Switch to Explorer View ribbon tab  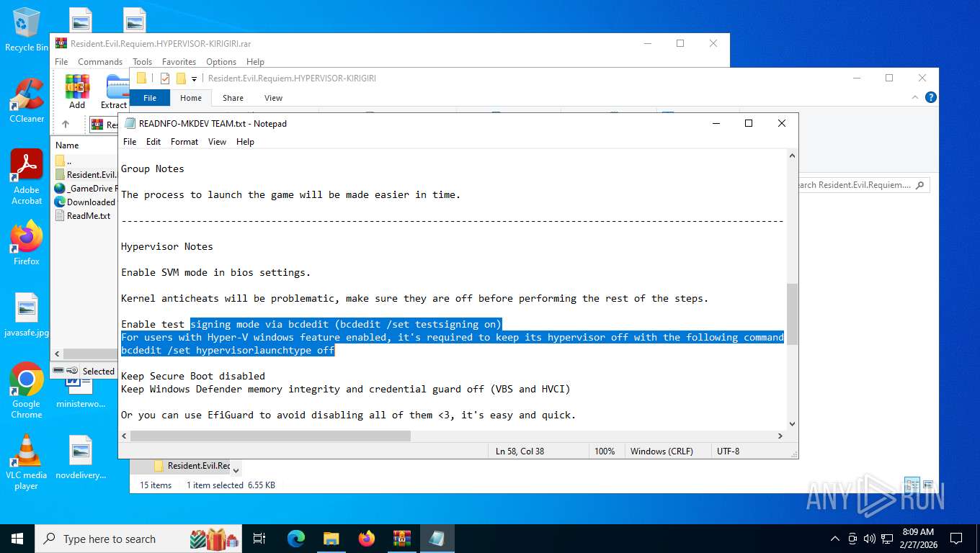273,98
